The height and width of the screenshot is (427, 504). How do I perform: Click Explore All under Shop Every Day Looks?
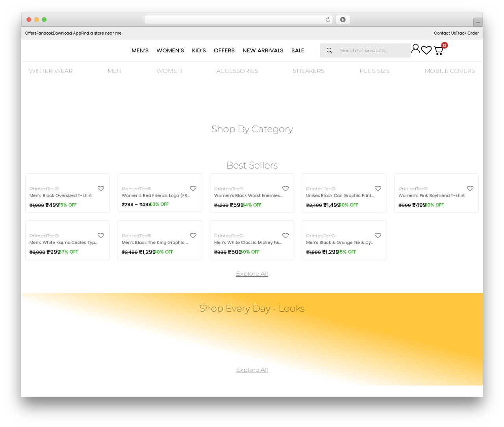click(252, 370)
